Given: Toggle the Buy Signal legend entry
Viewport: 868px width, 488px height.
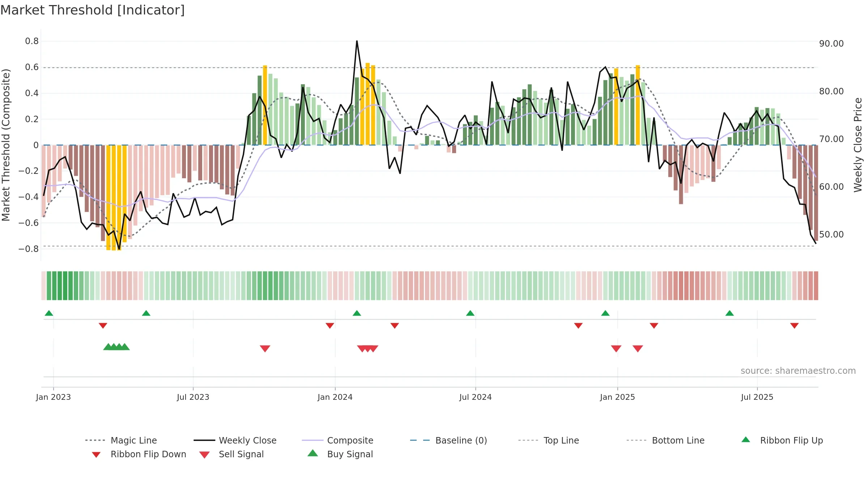Looking at the screenshot, I should pos(340,454).
